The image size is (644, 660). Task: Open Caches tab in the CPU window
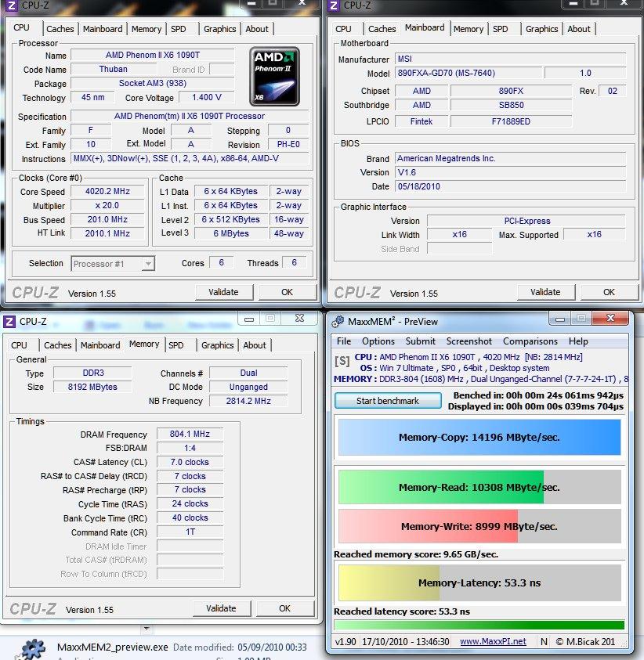tap(60, 29)
